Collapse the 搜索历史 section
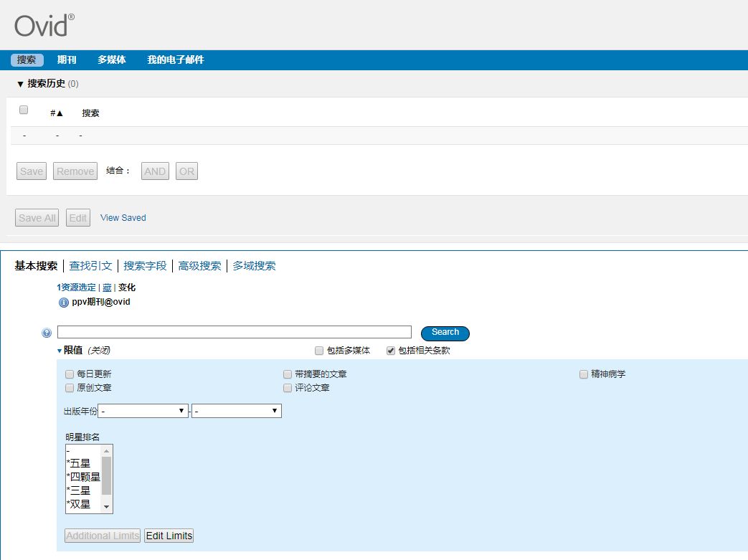The height and width of the screenshot is (560, 748). [19, 84]
